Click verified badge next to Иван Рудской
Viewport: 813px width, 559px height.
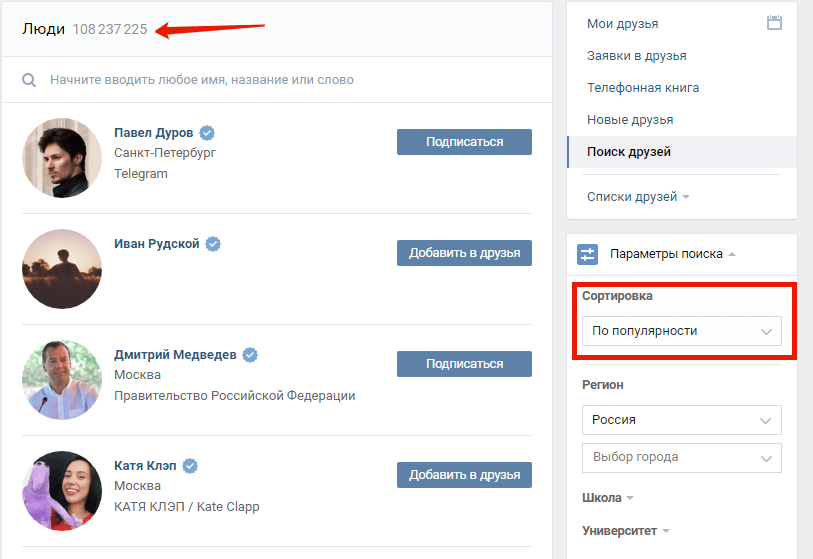point(213,244)
